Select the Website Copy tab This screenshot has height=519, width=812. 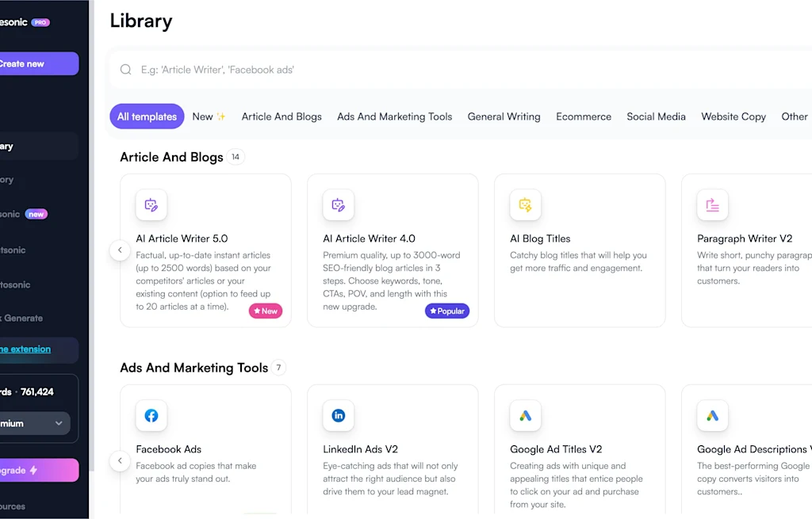coord(733,116)
